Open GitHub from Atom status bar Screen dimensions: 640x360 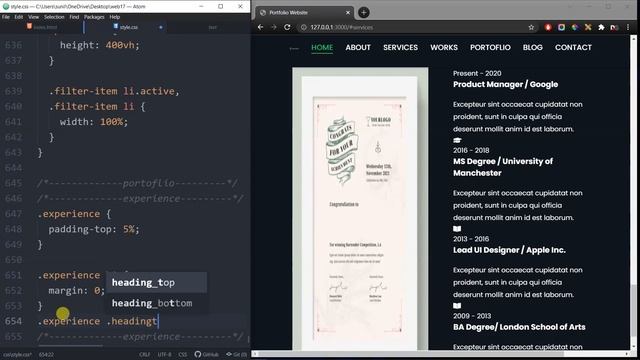click(x=206, y=354)
